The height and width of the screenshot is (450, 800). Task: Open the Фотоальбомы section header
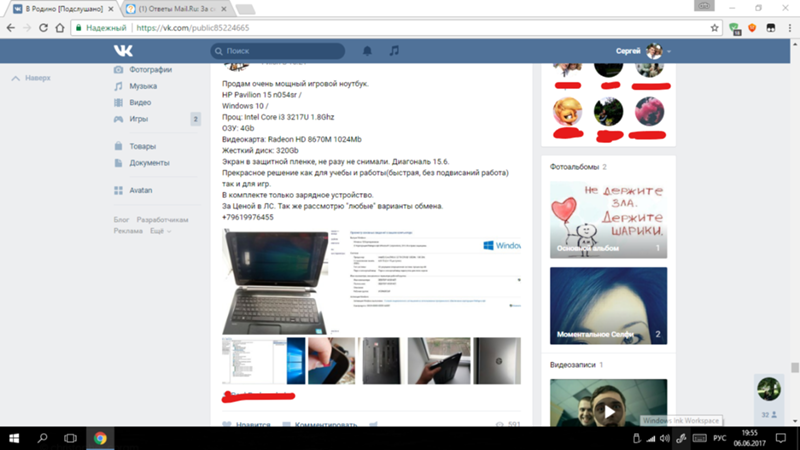pyautogui.click(x=578, y=167)
